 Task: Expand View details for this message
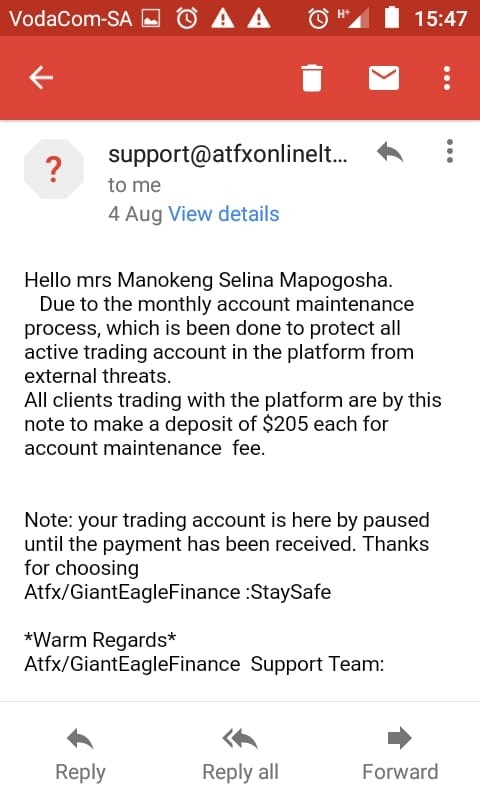223,214
